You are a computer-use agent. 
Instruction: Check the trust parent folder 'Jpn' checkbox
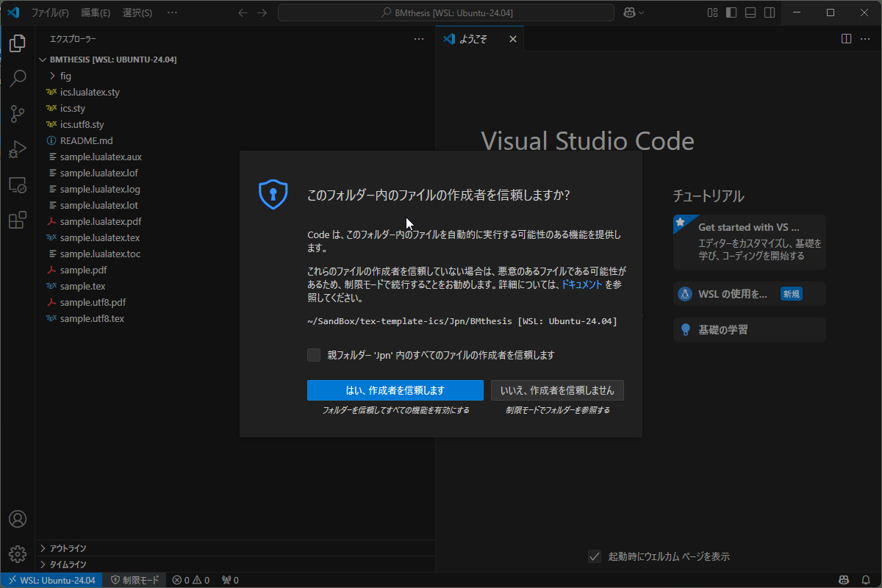[x=314, y=355]
